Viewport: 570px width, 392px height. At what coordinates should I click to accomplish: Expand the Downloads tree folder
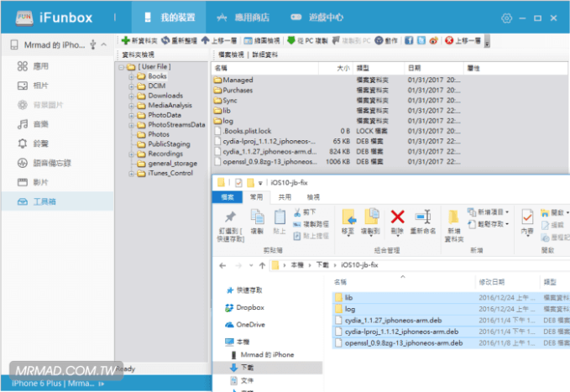point(131,96)
